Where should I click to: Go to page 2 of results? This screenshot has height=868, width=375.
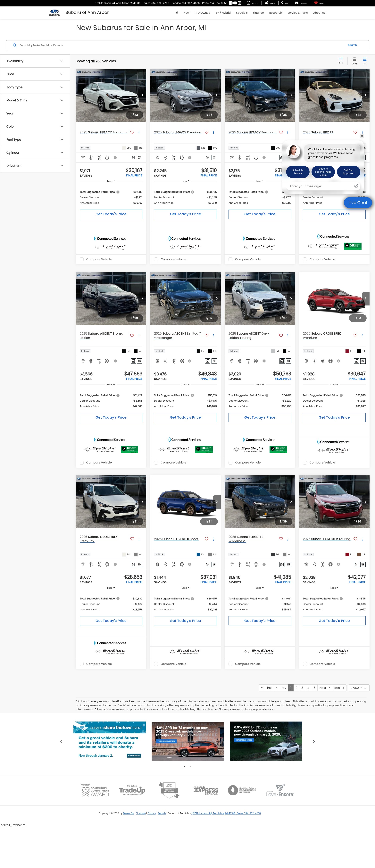[x=296, y=688]
